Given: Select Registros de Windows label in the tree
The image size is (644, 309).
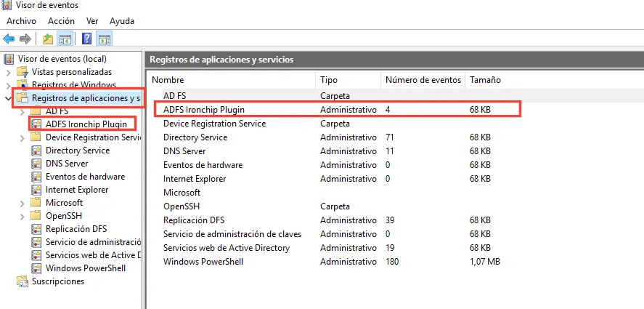Looking at the screenshot, I should click(x=74, y=85).
